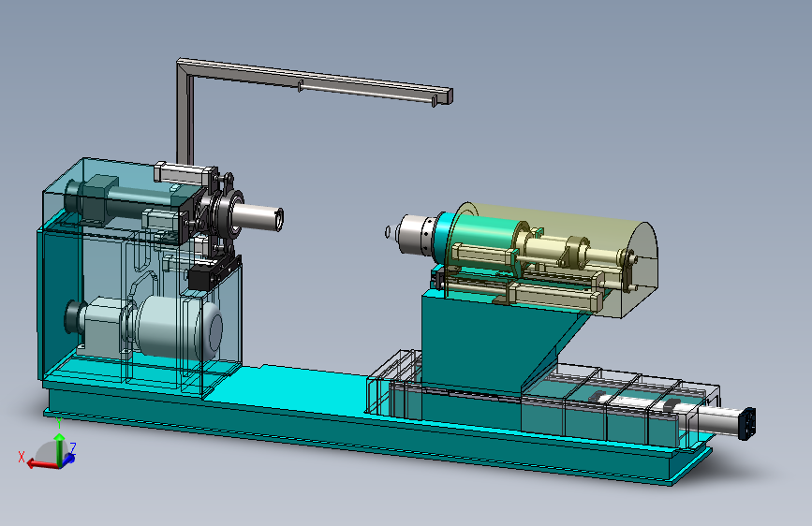
Task: Click the green Y axis arrow of triad
Action: 60,447
